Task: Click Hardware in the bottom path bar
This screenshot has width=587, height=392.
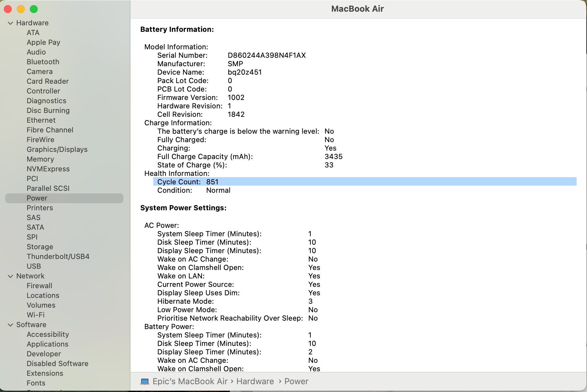Action: point(255,382)
